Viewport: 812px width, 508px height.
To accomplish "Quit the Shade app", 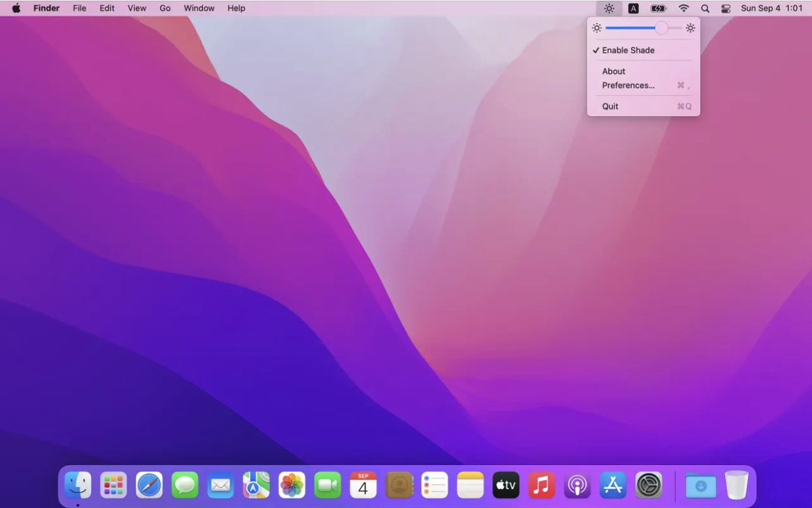I will pos(610,106).
